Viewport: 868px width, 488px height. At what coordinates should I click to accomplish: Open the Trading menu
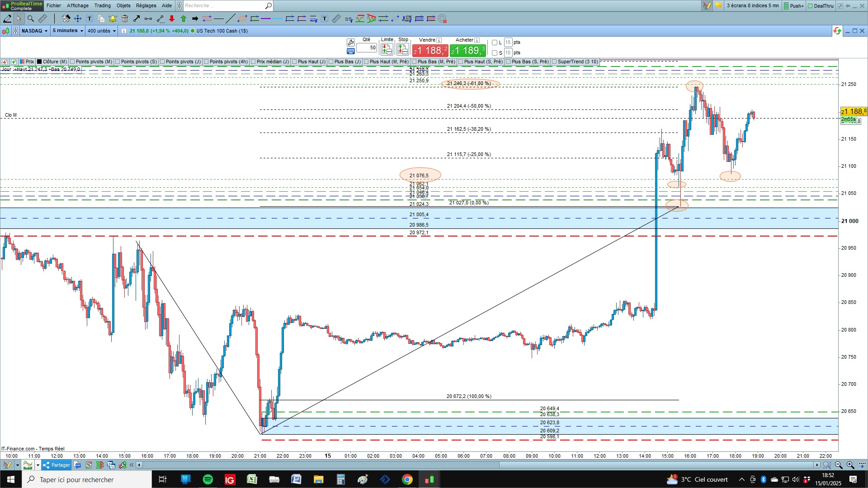[x=102, y=5]
